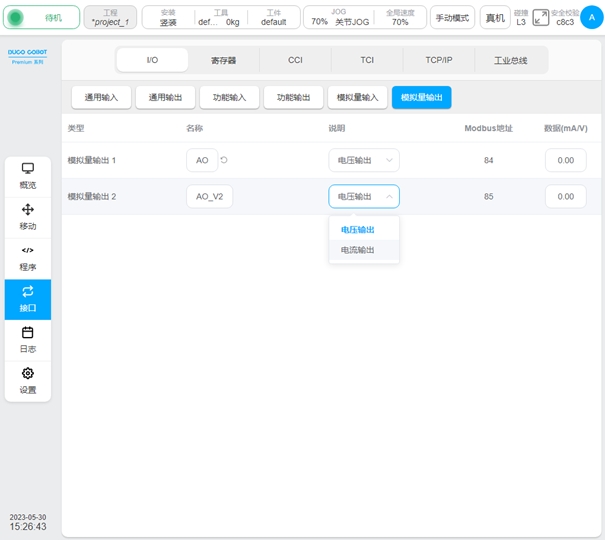Expand the 模拟量输出 1 type dropdown
605x540 pixels.
point(363,160)
